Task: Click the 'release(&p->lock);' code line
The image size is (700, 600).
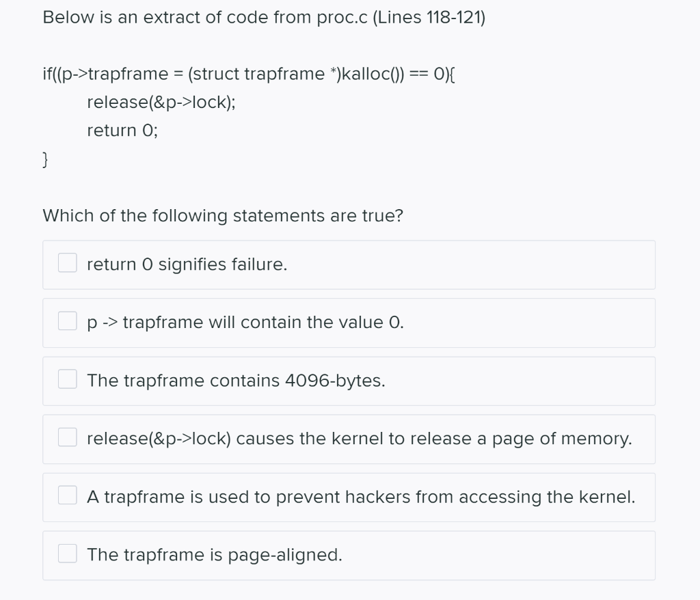Action: 162,103
